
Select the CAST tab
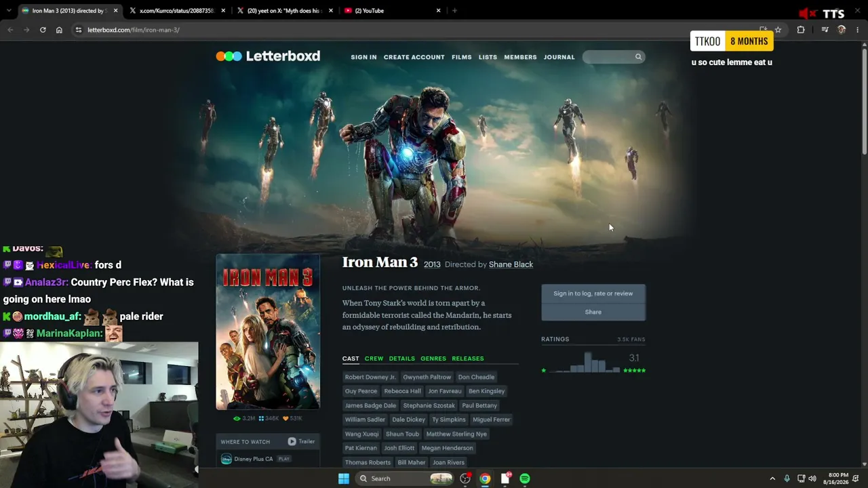pos(351,359)
